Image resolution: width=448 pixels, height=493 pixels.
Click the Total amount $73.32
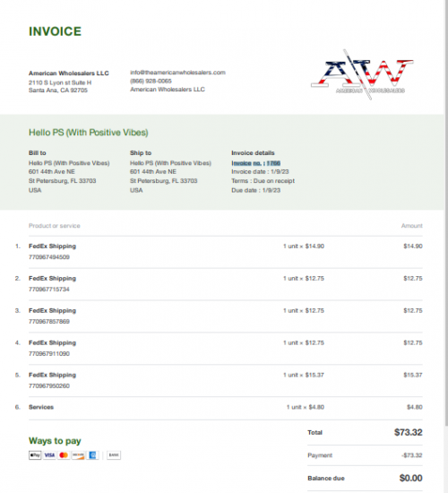tap(409, 432)
